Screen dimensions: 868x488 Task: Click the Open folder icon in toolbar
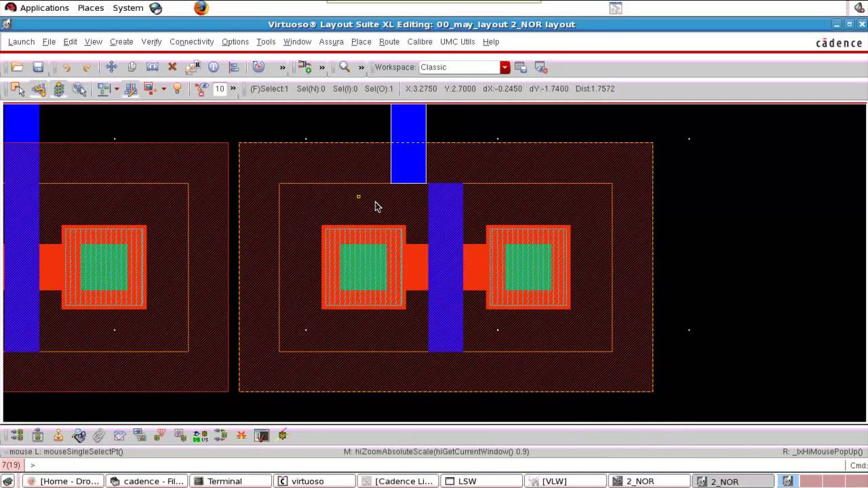(x=17, y=67)
